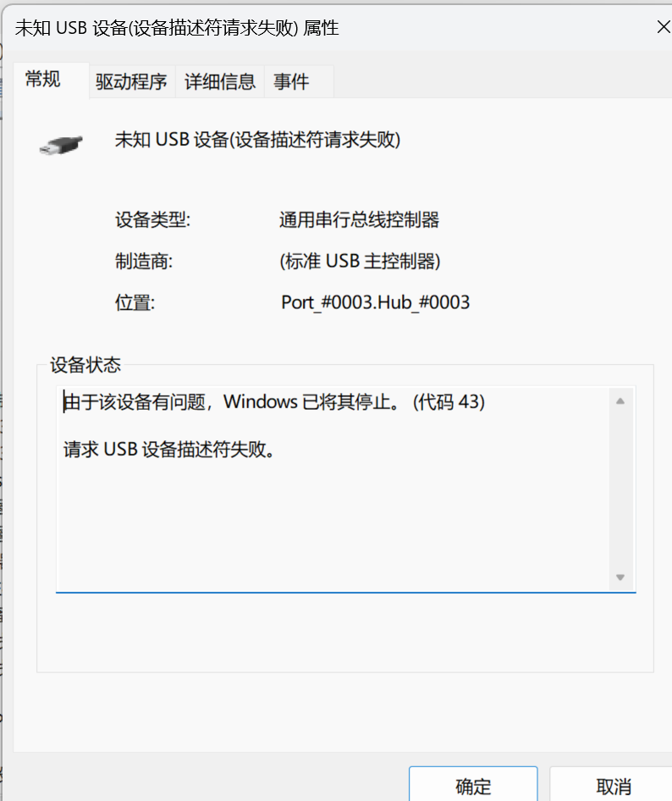Image resolution: width=672 pixels, height=801 pixels.
Task: Click the 位置 label
Action: pos(135,303)
